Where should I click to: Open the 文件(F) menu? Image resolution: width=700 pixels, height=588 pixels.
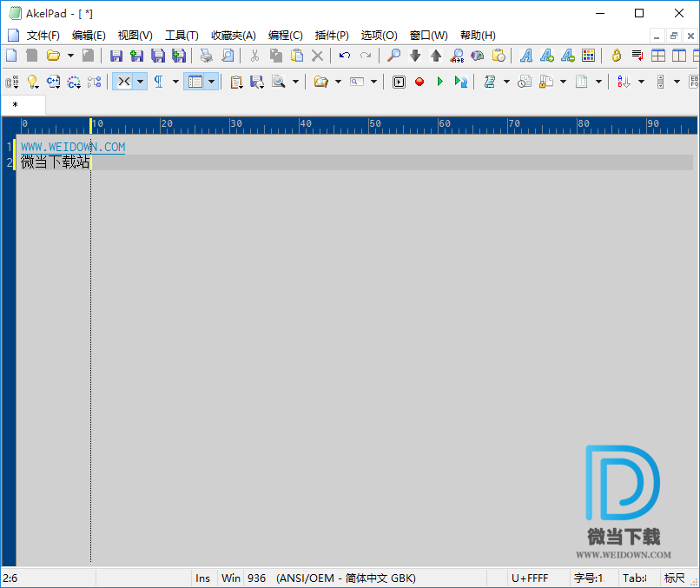click(x=43, y=36)
